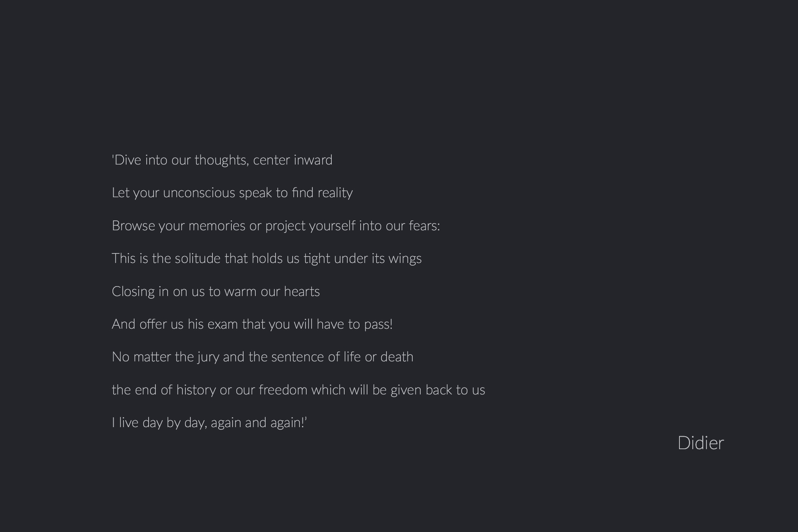The image size is (798, 532).
Task: Click the line 'This is the solitude'
Action: (x=266, y=258)
